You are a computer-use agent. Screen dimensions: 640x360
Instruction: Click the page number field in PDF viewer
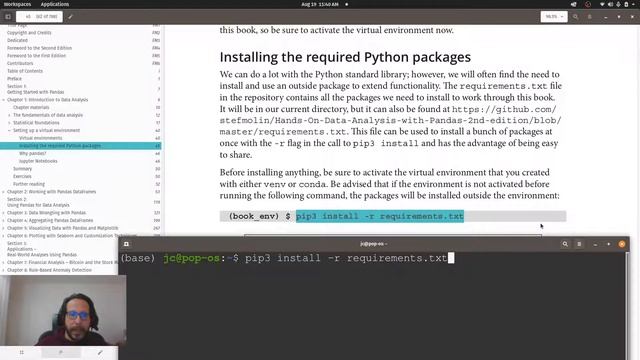39,17
